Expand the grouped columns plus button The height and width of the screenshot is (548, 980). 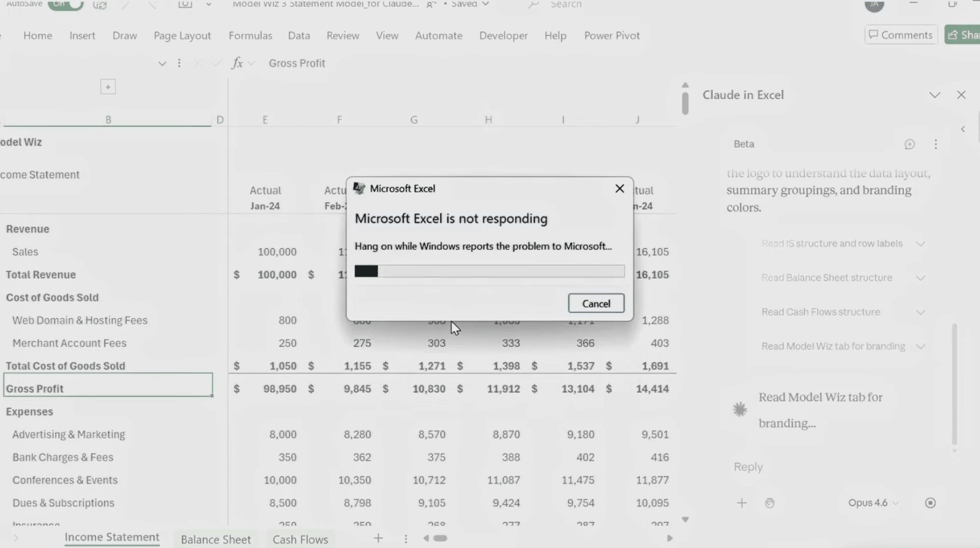point(108,87)
